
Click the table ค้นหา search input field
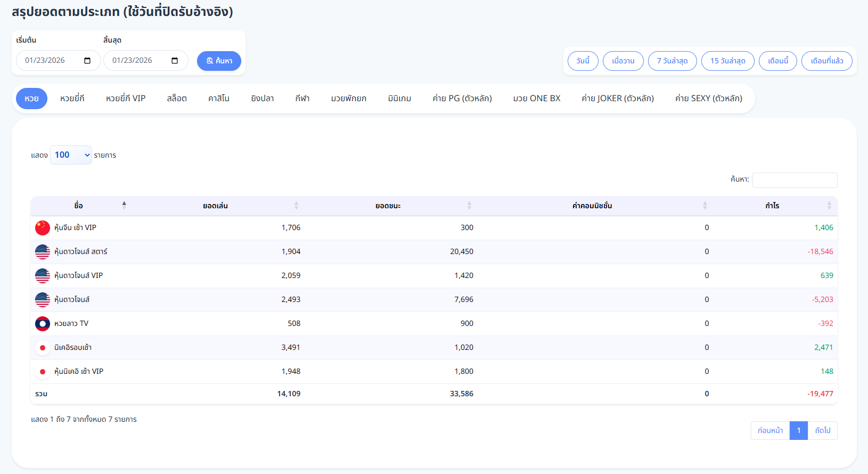(x=795, y=180)
